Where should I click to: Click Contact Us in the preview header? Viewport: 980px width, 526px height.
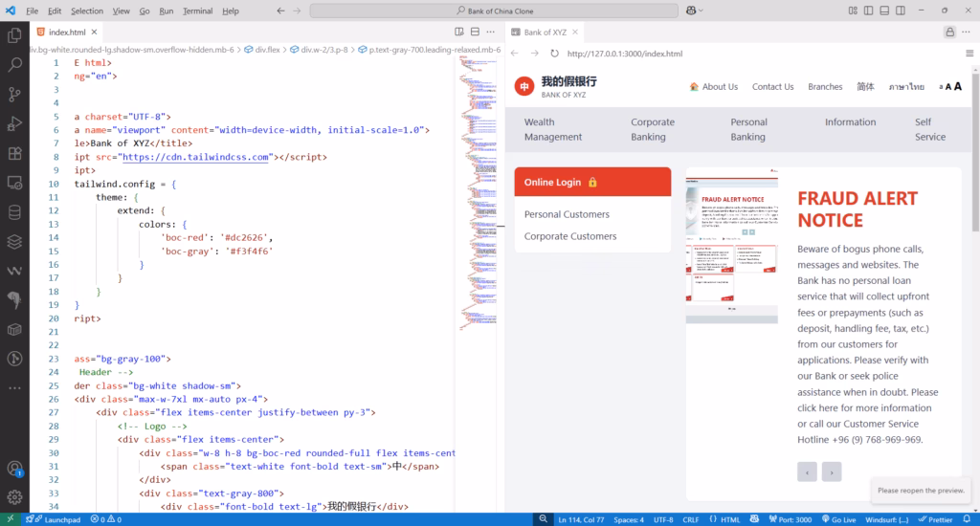772,87
